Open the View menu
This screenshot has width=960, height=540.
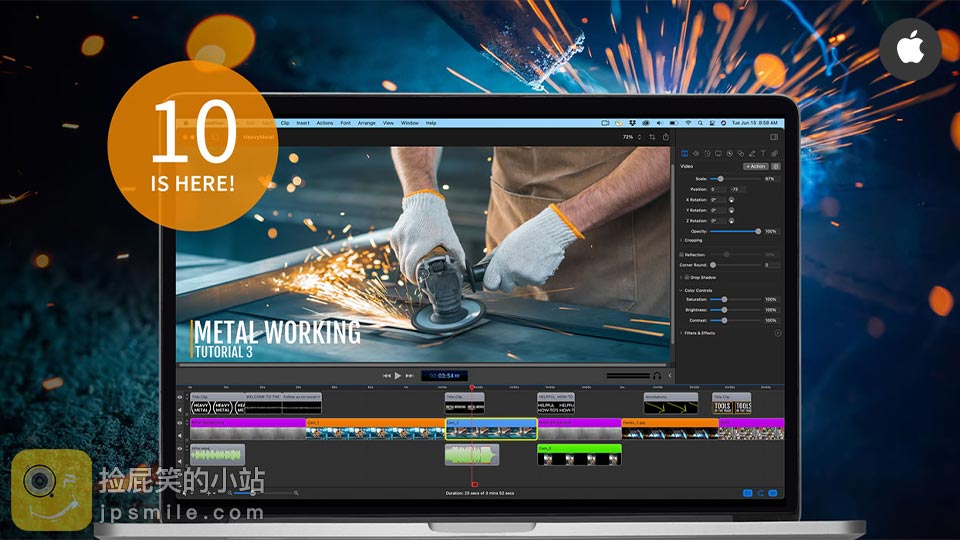[x=389, y=123]
